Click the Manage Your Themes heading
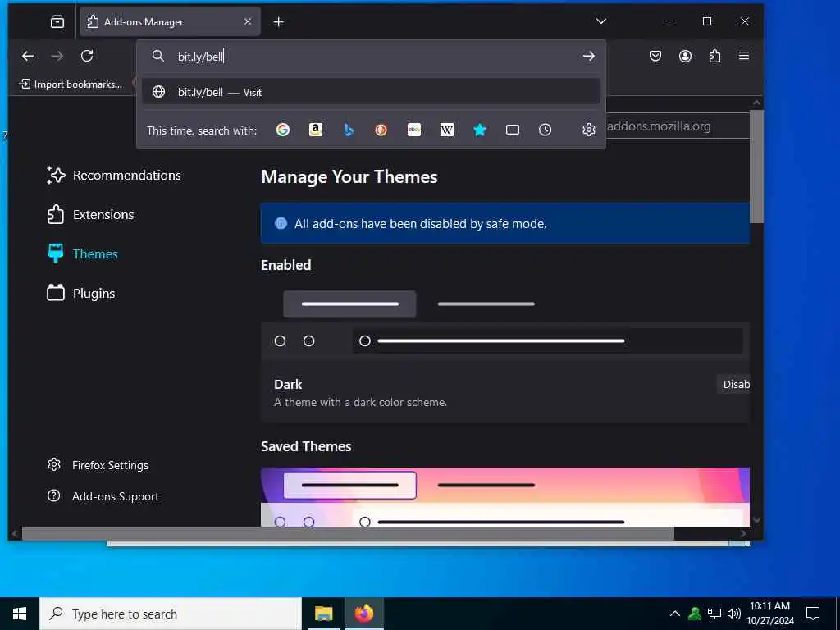The width and height of the screenshot is (840, 630). pos(349,177)
